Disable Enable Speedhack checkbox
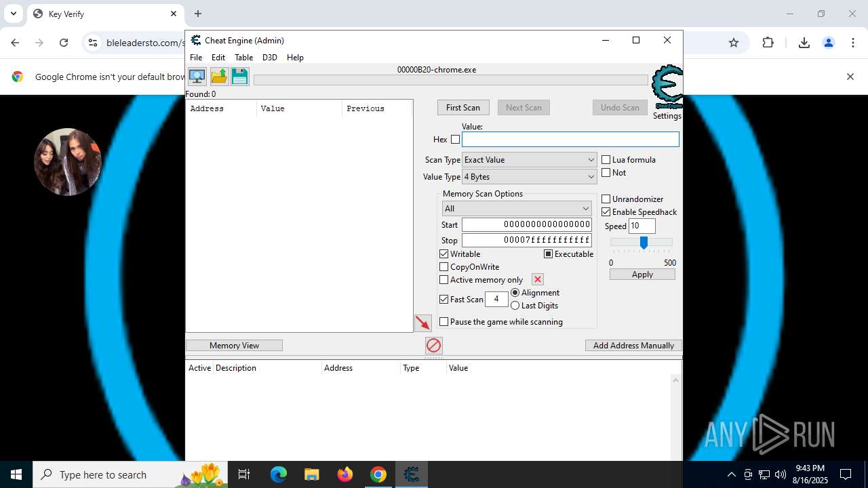The height and width of the screenshot is (488, 868). (x=606, y=212)
